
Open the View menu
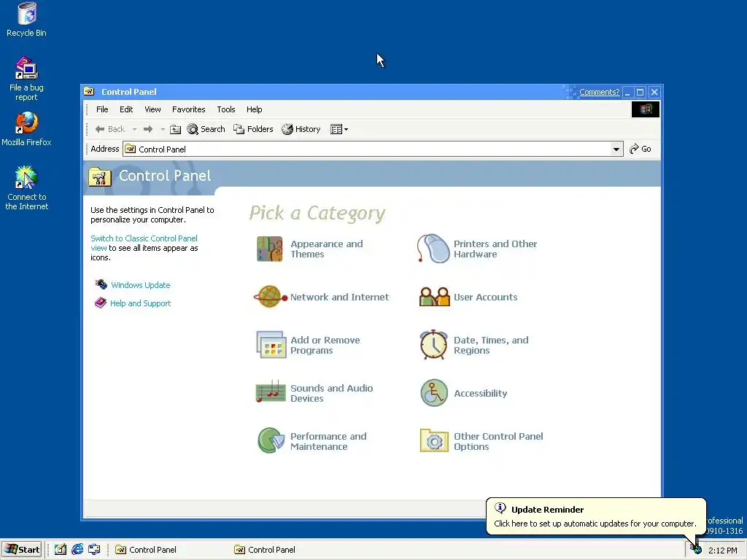click(x=152, y=109)
